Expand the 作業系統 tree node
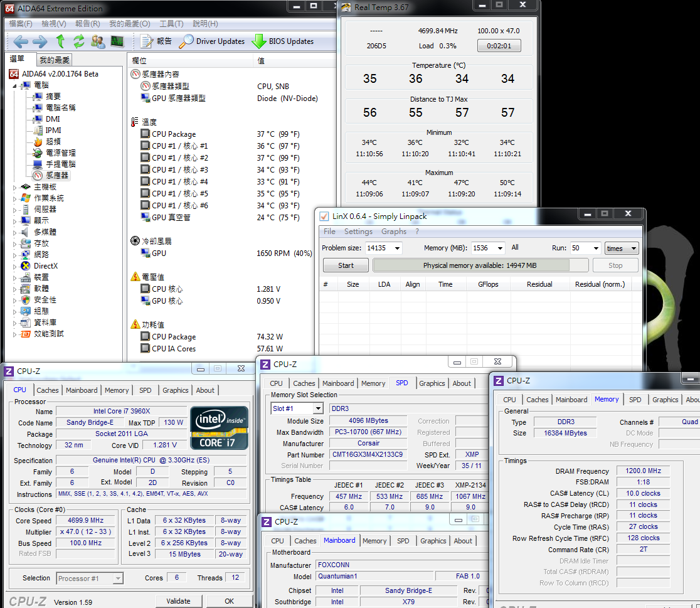The image size is (700, 608). pyautogui.click(x=14, y=198)
